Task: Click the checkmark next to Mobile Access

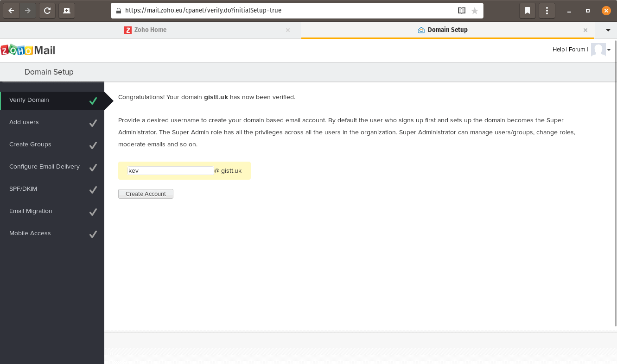Action: point(93,234)
